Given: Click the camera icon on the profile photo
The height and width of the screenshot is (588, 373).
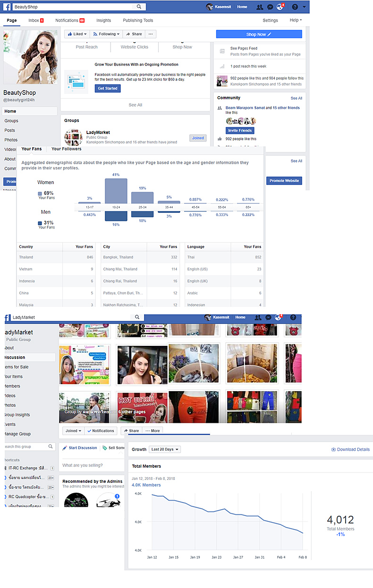Looking at the screenshot, I should pyautogui.click(x=51, y=79).
